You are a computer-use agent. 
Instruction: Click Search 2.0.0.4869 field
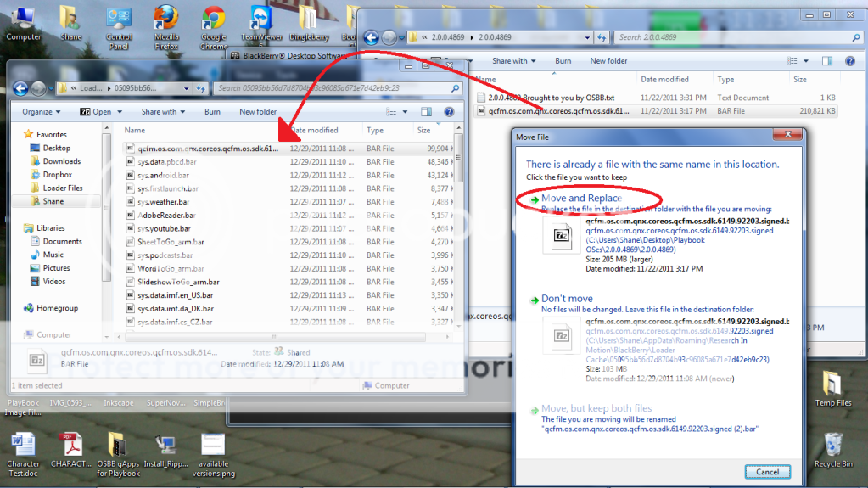738,37
